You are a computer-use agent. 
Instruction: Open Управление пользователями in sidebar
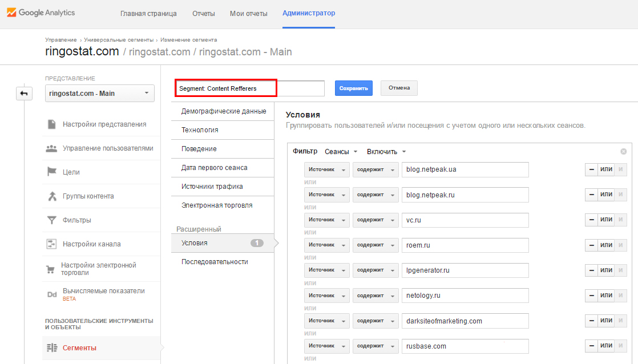[108, 148]
